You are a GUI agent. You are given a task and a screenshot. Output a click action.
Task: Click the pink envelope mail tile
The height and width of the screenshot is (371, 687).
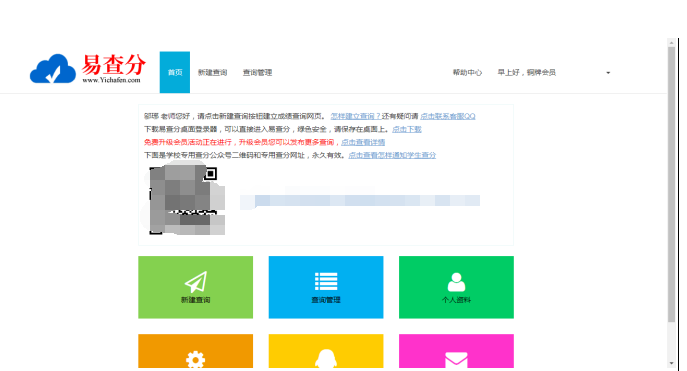456,351
